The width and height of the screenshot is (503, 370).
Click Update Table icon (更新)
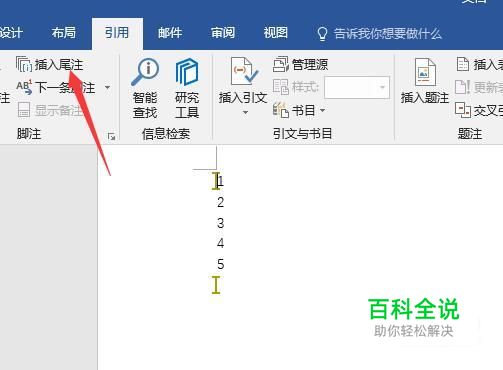[463, 87]
